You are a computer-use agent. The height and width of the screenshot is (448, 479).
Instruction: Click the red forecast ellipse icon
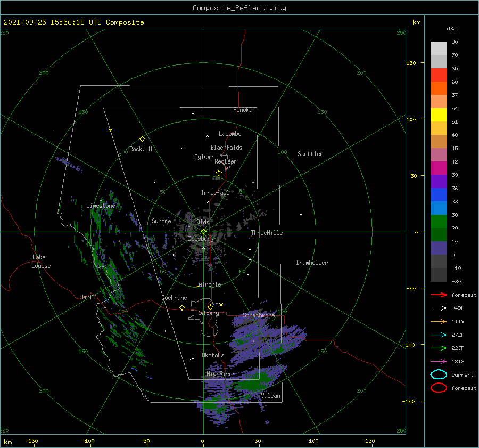click(439, 388)
